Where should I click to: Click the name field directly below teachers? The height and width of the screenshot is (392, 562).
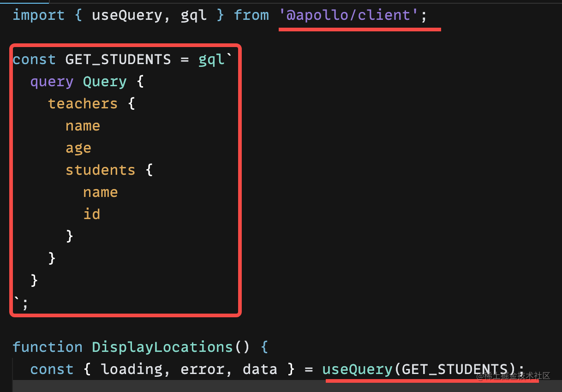[83, 126]
